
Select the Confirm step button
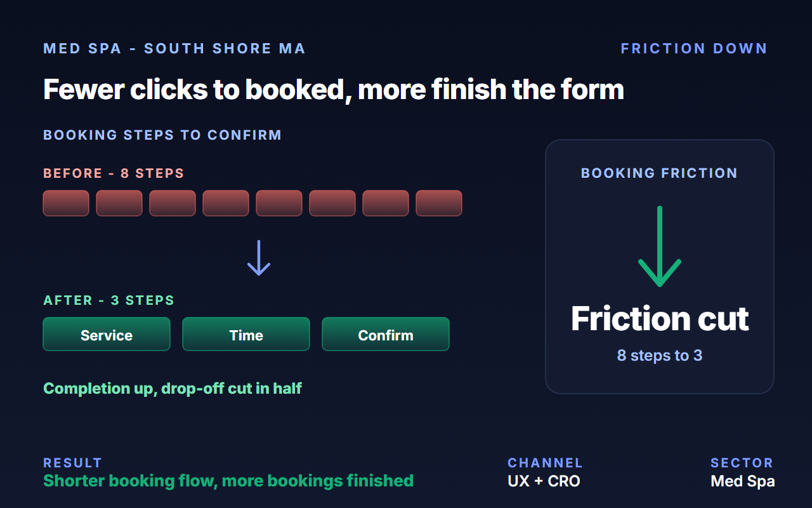point(386,334)
